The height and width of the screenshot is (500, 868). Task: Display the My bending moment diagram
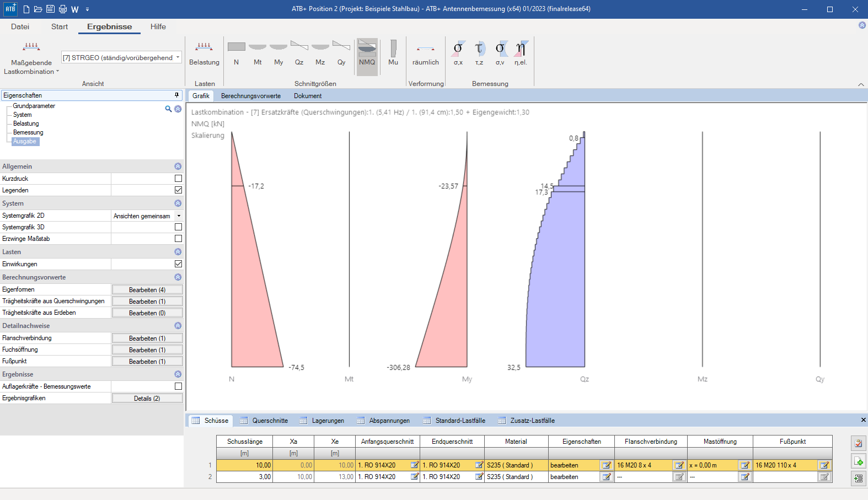(x=278, y=53)
